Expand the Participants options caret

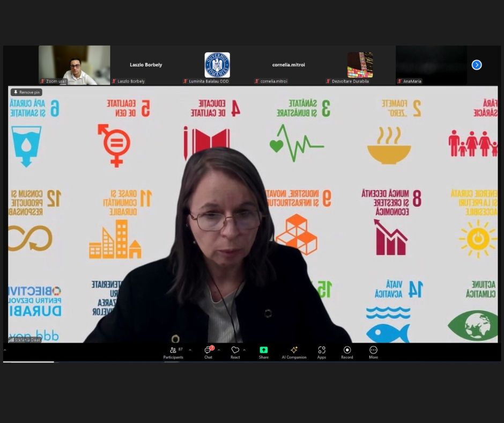[190, 350]
